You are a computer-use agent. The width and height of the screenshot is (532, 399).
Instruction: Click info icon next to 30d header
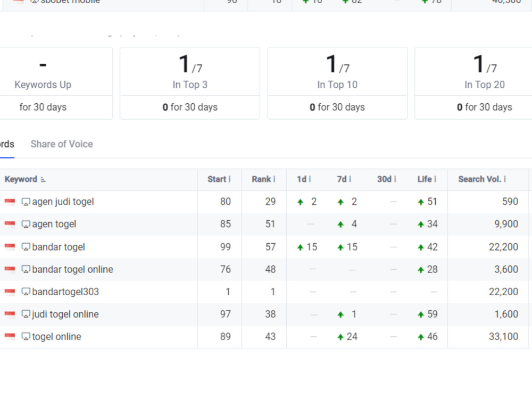[x=395, y=179]
